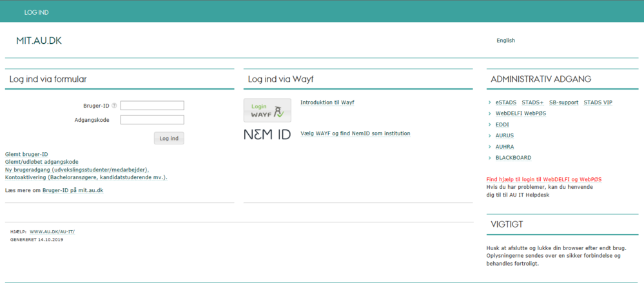The image size is (644, 283).
Task: Open the eSTADS link
Action: [506, 102]
